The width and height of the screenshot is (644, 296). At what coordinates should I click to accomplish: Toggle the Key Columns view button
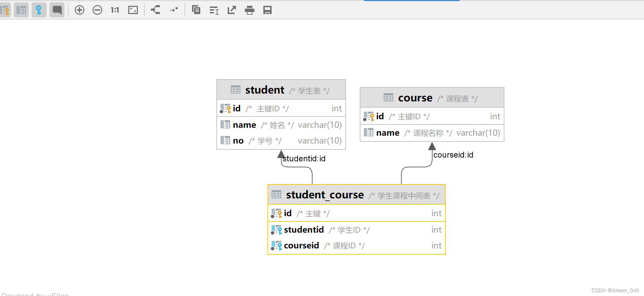point(5,10)
